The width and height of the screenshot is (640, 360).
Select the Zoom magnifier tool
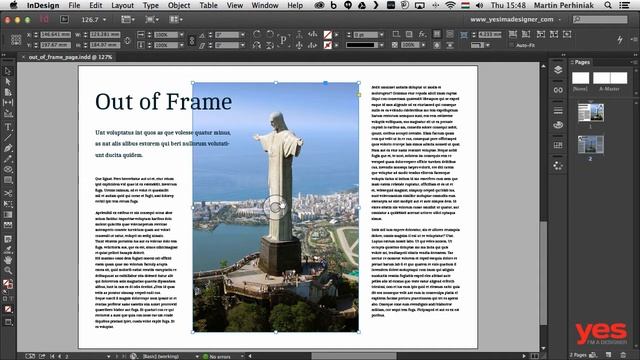coord(8,270)
